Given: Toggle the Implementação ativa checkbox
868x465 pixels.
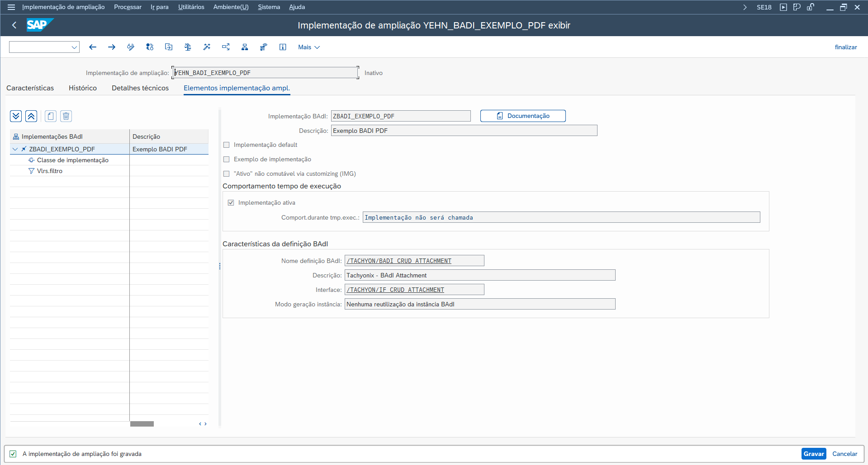Looking at the screenshot, I should [231, 203].
